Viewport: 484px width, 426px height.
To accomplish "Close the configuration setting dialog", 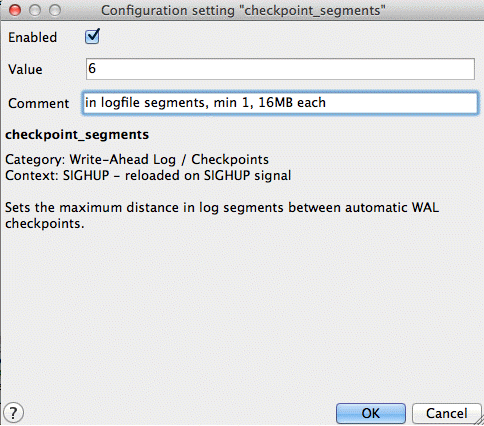I will coord(15,10).
